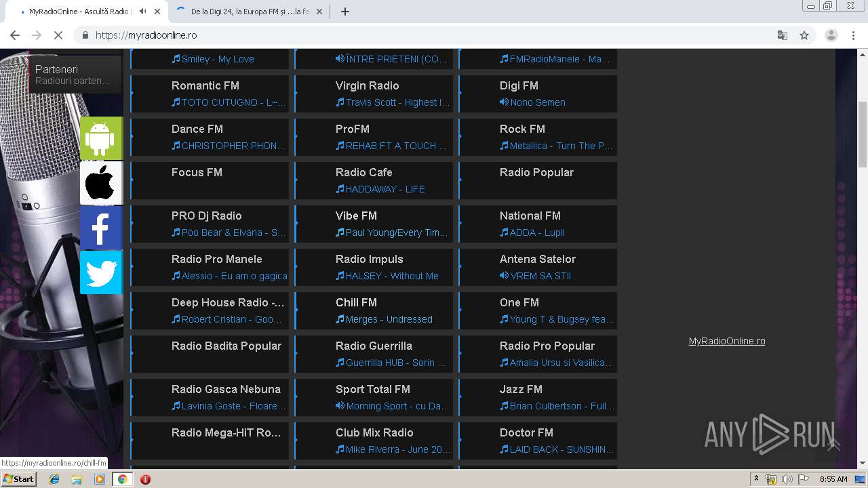Viewport: 868px width, 488px height.
Task: Open the Virgin Radio station
Action: (x=374, y=94)
